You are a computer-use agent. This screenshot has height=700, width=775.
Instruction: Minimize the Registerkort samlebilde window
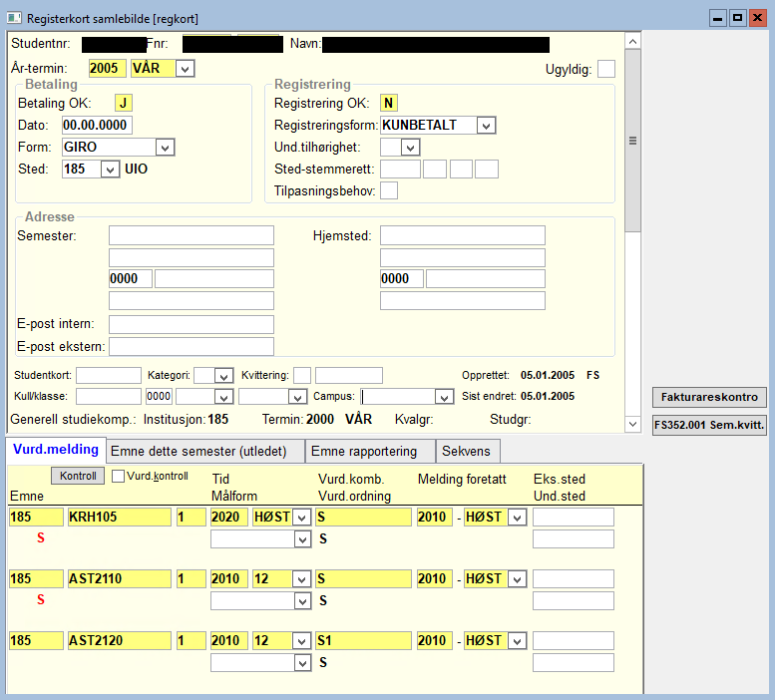(x=718, y=18)
